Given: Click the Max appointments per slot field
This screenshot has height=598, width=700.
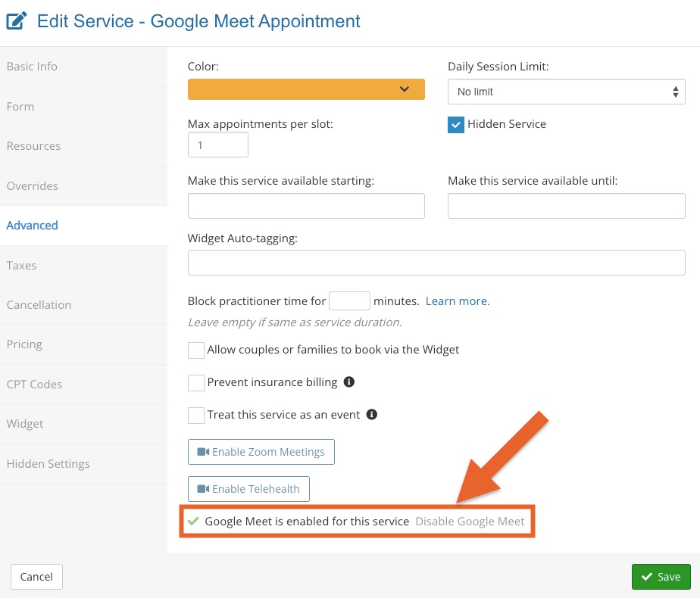Looking at the screenshot, I should tap(218, 145).
